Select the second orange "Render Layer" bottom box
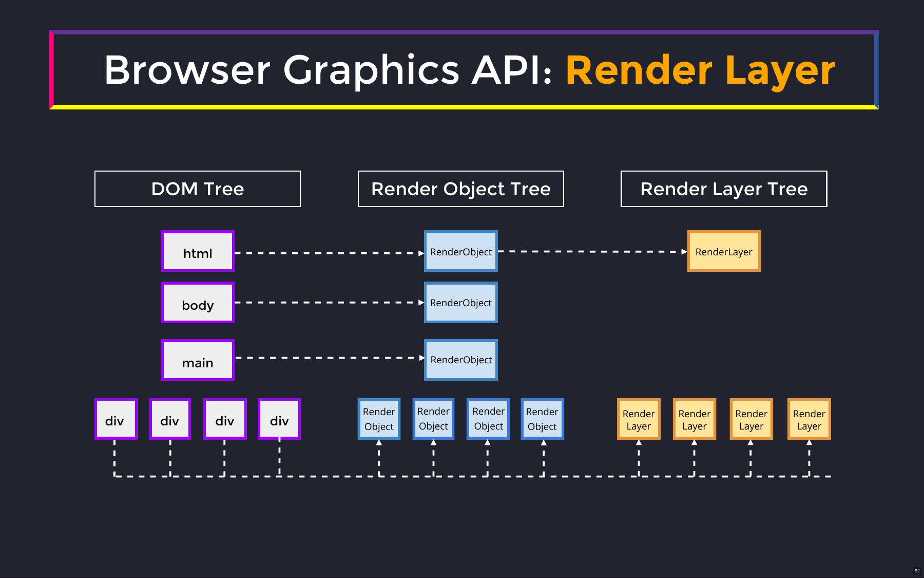 [695, 419]
